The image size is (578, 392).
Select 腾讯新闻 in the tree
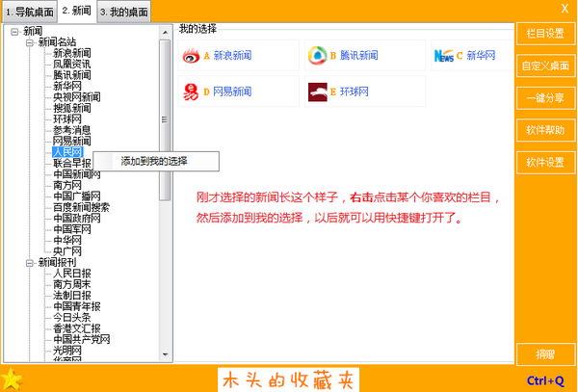tap(72, 75)
